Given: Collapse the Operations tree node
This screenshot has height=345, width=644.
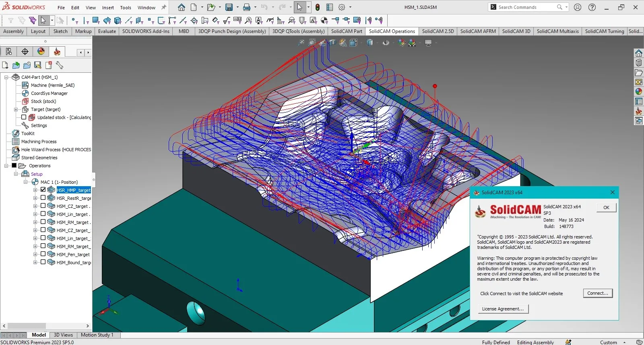Looking at the screenshot, I should pyautogui.click(x=6, y=166).
